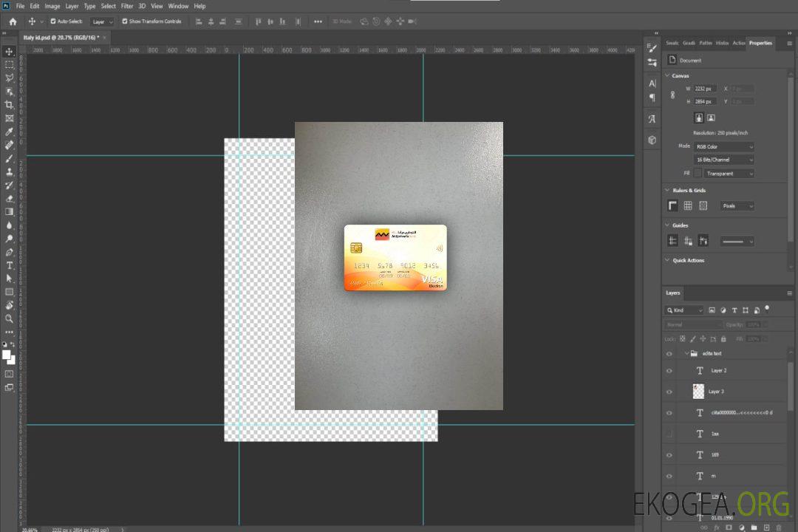This screenshot has width=798, height=532.
Task: Filter layers by type layers
Action: tap(734, 310)
